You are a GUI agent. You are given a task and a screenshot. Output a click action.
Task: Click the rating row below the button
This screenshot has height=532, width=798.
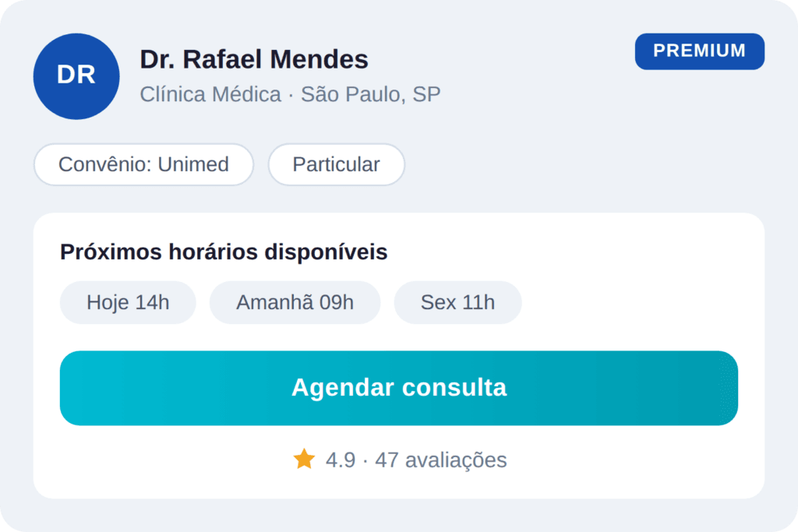click(398, 460)
